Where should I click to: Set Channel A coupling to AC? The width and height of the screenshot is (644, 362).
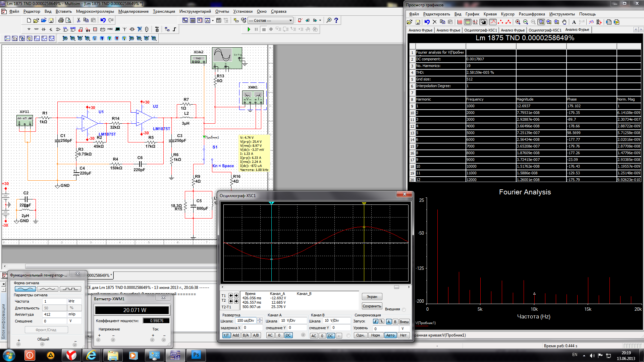(270, 335)
